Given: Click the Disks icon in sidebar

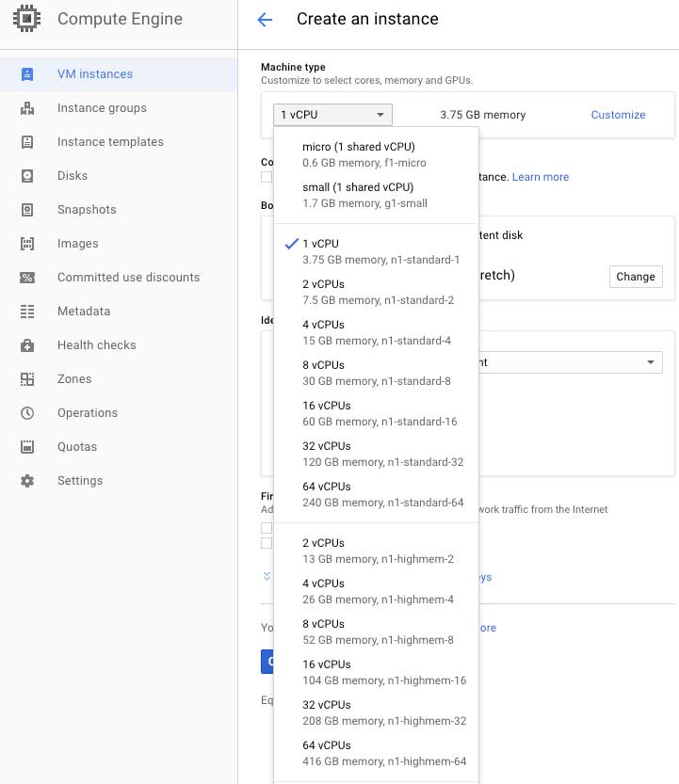Looking at the screenshot, I should (27, 176).
